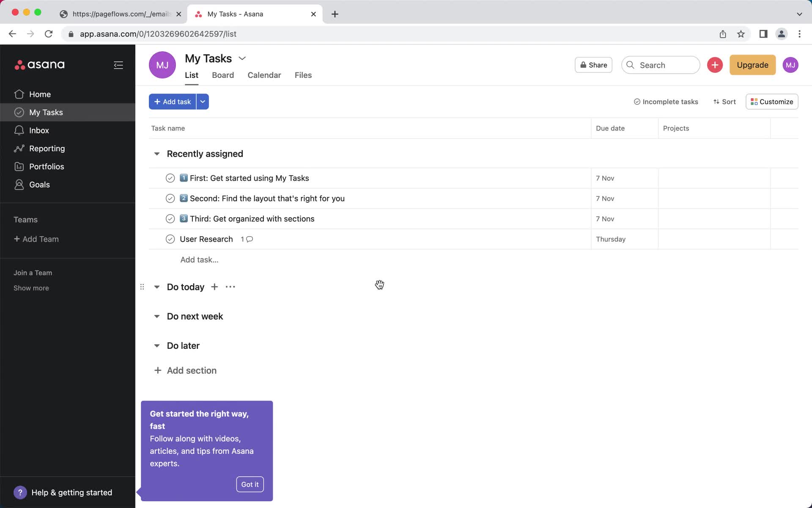Click the 7 Nov due date of First task
812x508 pixels.
click(x=605, y=178)
